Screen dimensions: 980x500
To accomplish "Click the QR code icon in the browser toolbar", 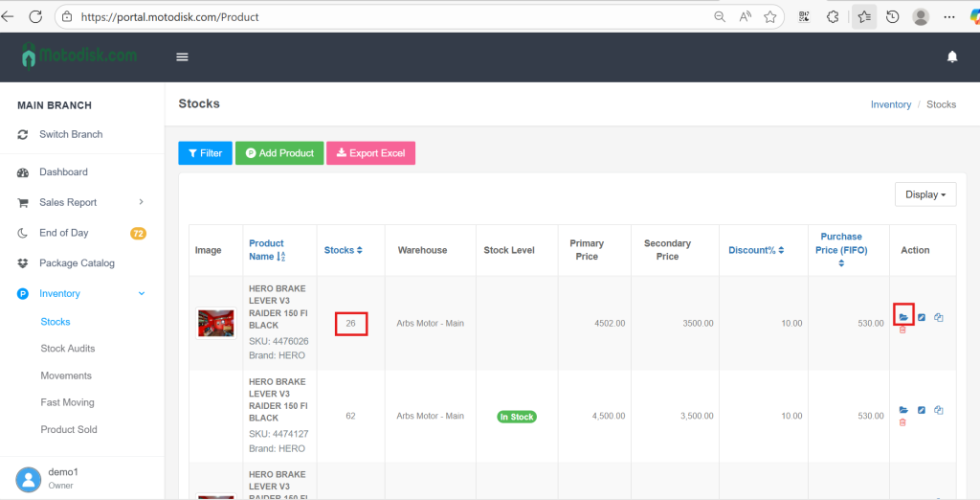I will coord(804,17).
